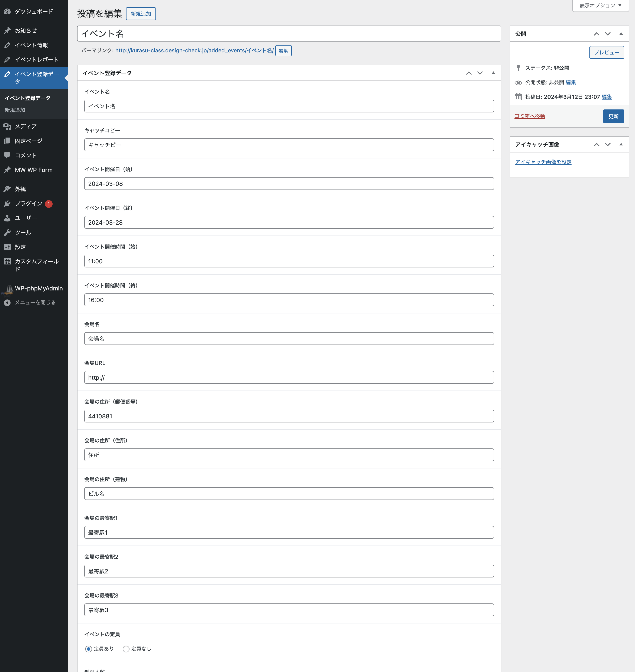Move アイキャッチ画像 panel down
This screenshot has width=635, height=672.
[x=608, y=145]
